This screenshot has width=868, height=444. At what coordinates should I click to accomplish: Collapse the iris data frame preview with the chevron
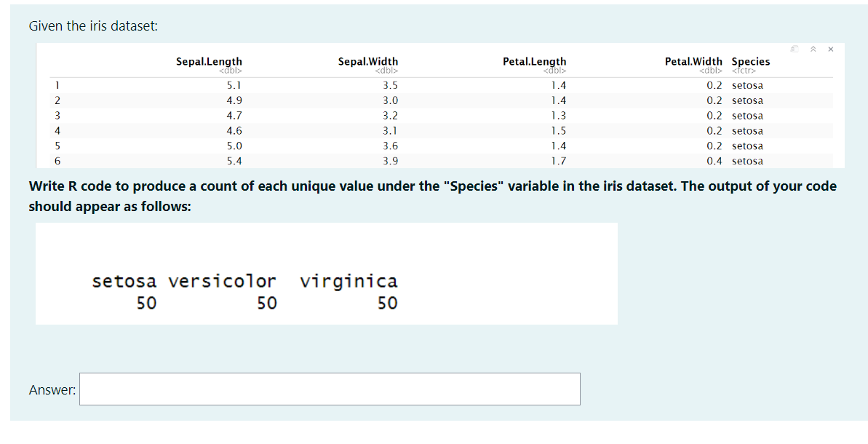[x=813, y=49]
